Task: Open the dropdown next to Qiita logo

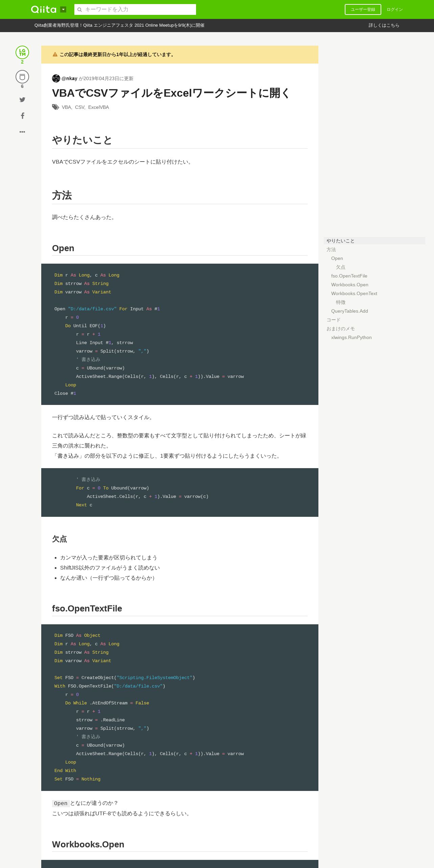Action: coord(63,9)
